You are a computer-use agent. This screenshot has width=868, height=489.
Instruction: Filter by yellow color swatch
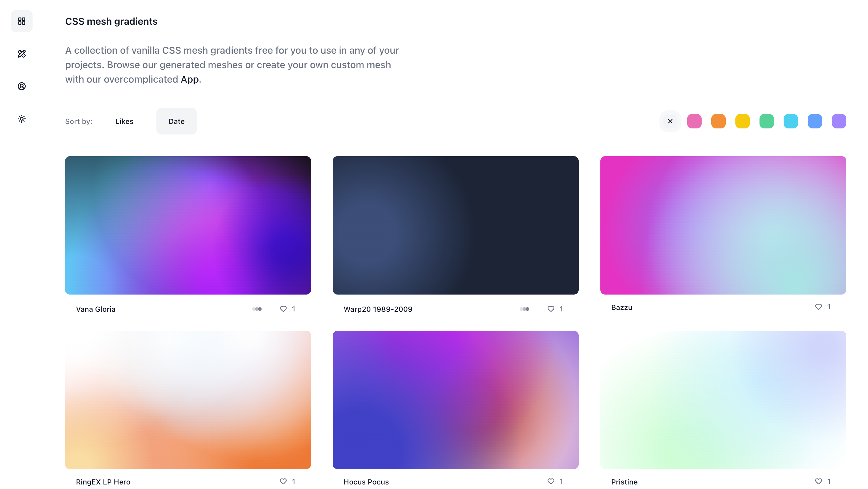point(742,121)
